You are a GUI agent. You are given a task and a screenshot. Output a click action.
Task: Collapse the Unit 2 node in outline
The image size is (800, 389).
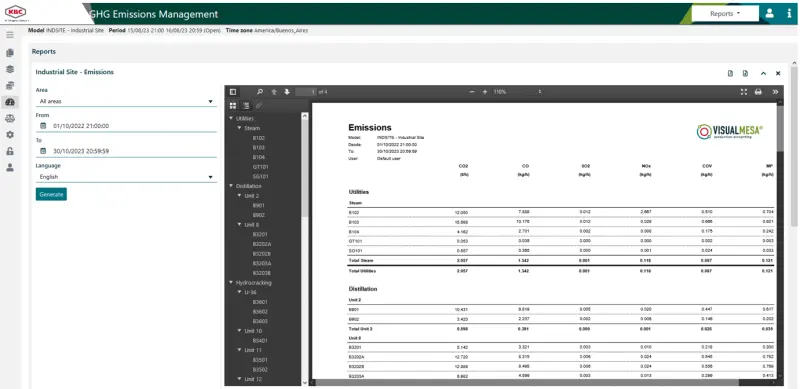pyautogui.click(x=240, y=196)
